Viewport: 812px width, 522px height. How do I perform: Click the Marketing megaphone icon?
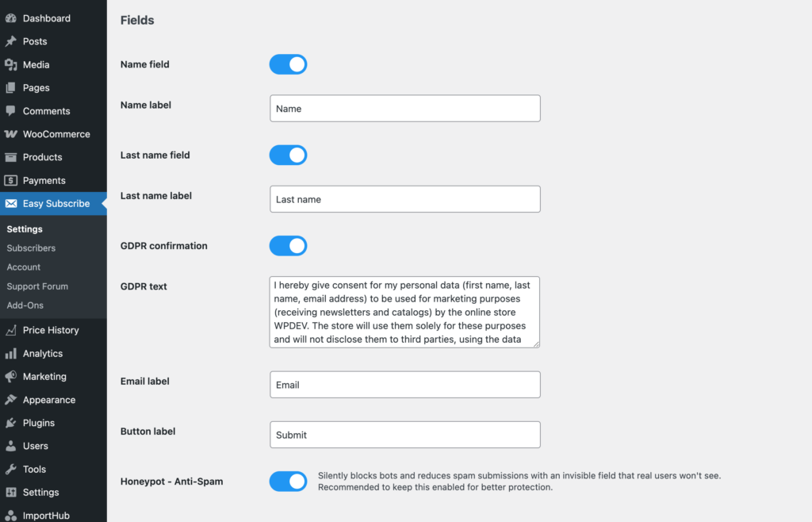coord(10,377)
